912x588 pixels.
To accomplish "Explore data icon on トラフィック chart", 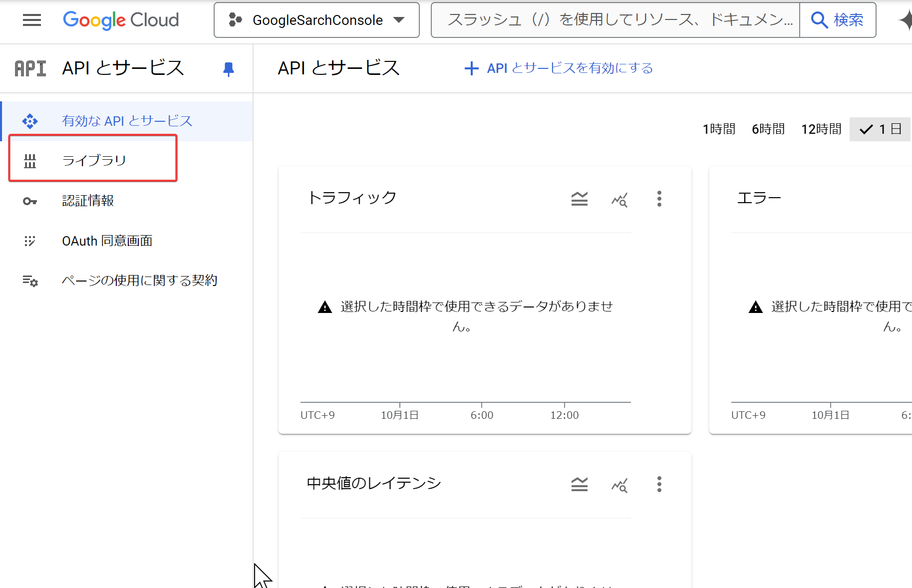I will (x=619, y=199).
